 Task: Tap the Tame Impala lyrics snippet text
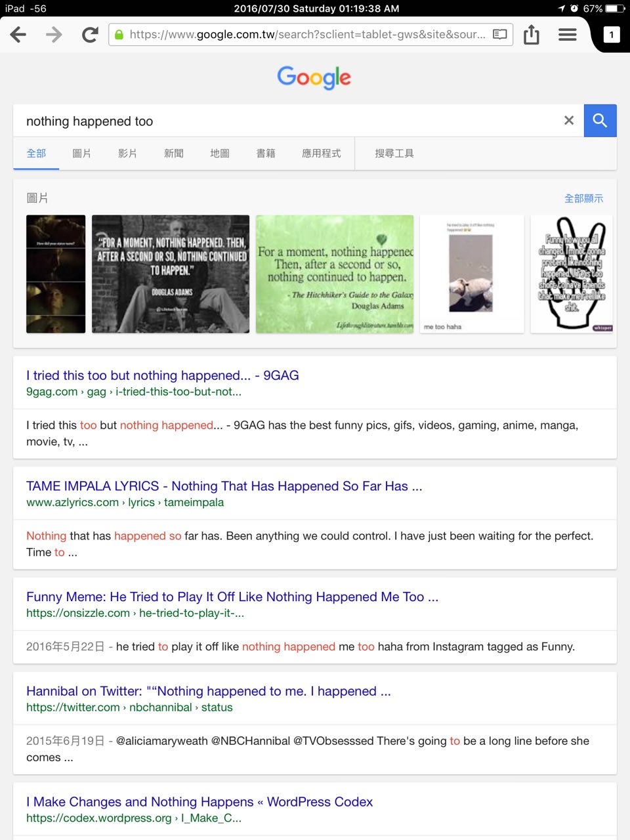click(310, 544)
